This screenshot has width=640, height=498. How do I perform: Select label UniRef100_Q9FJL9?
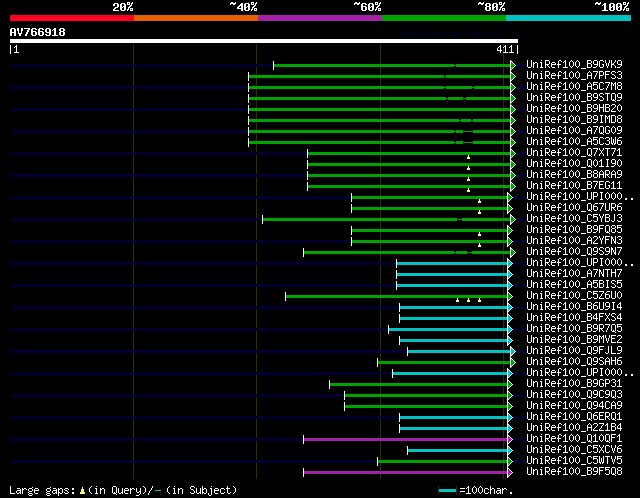click(574, 351)
